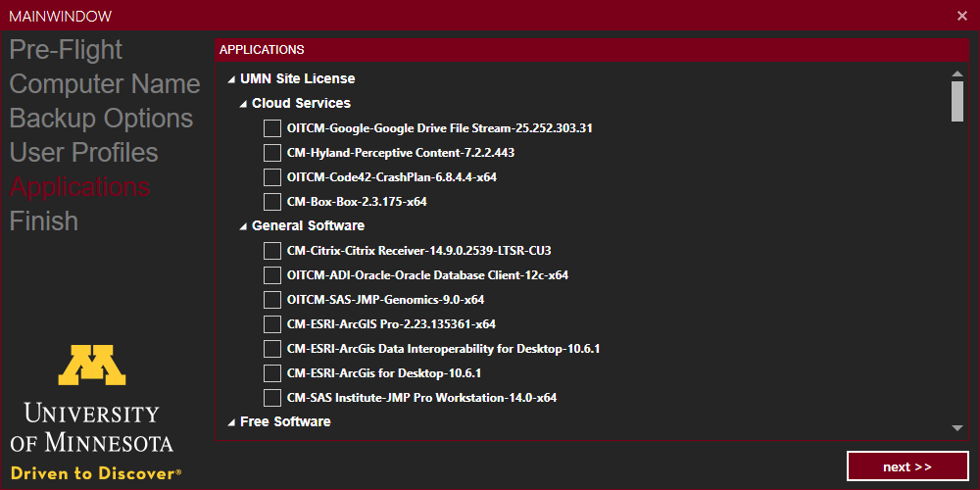Click OITCM-Code42-CrashPlan-6.8.4.4-x64 text
The width and height of the screenshot is (980, 490).
(392, 177)
